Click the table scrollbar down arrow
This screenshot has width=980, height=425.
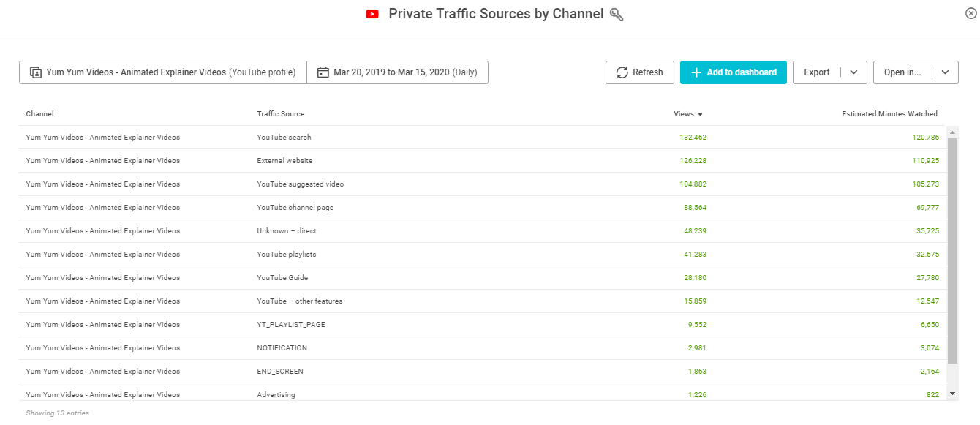tap(952, 394)
